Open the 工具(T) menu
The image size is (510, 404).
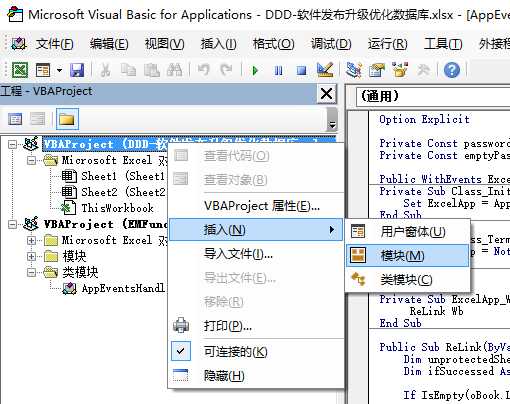(x=443, y=44)
